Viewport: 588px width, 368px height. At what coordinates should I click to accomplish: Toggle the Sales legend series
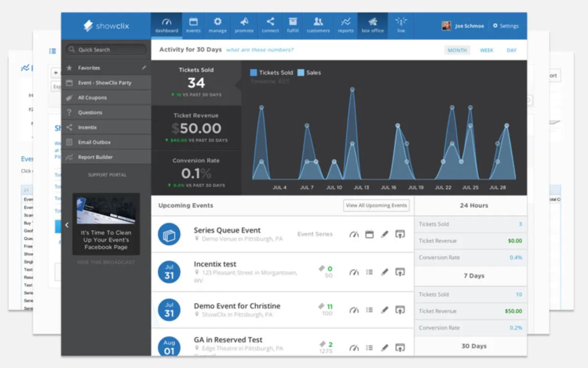[309, 73]
